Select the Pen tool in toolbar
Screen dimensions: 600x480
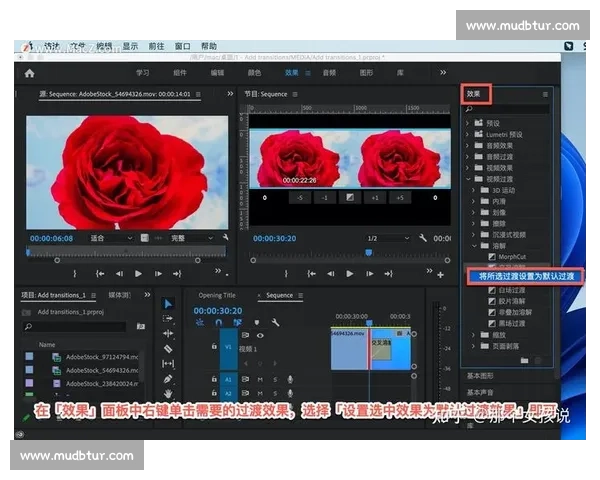pos(168,379)
